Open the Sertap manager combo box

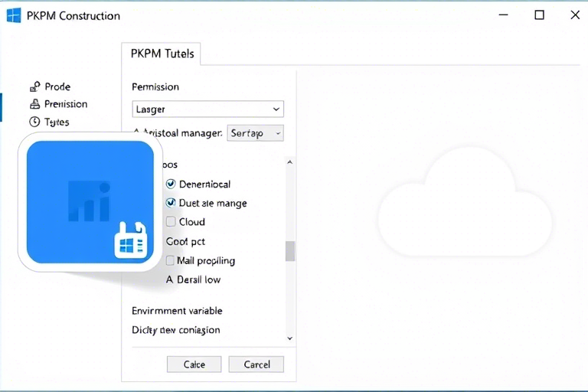[255, 133]
